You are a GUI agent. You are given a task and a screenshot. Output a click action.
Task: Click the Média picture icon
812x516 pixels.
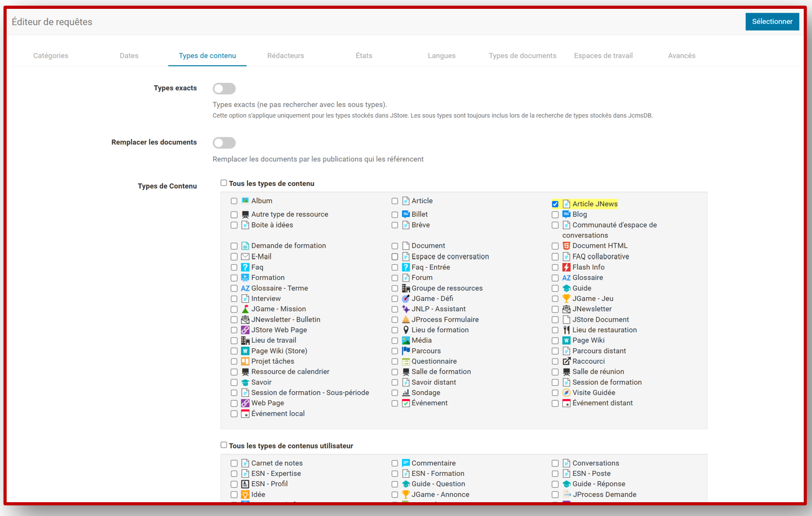click(x=406, y=341)
